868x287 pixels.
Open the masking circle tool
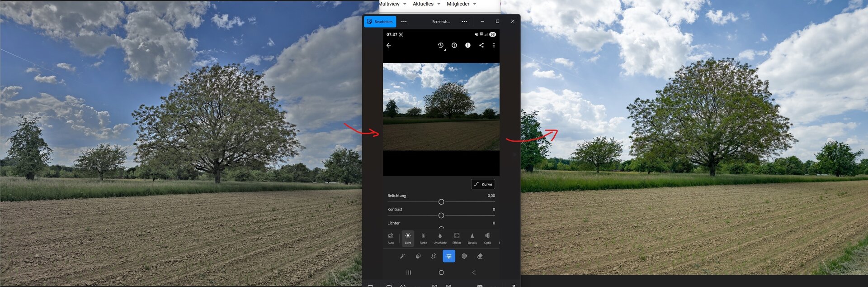tap(464, 256)
